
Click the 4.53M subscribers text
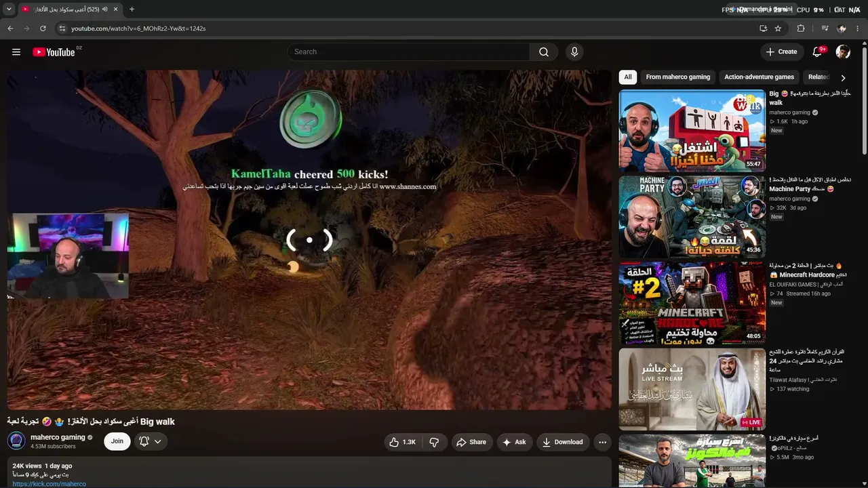tap(53, 447)
